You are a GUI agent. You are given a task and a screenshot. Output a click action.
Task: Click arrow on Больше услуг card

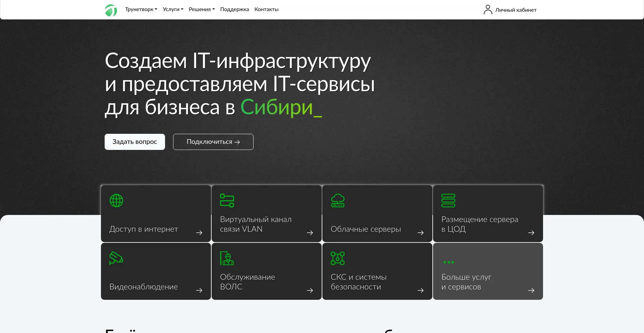(531, 290)
